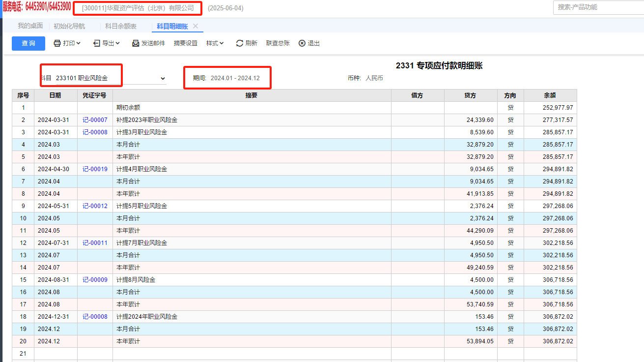The width and height of the screenshot is (644, 362).
Task: Open voucher 记-00019 for April accrual
Action: [x=95, y=169]
